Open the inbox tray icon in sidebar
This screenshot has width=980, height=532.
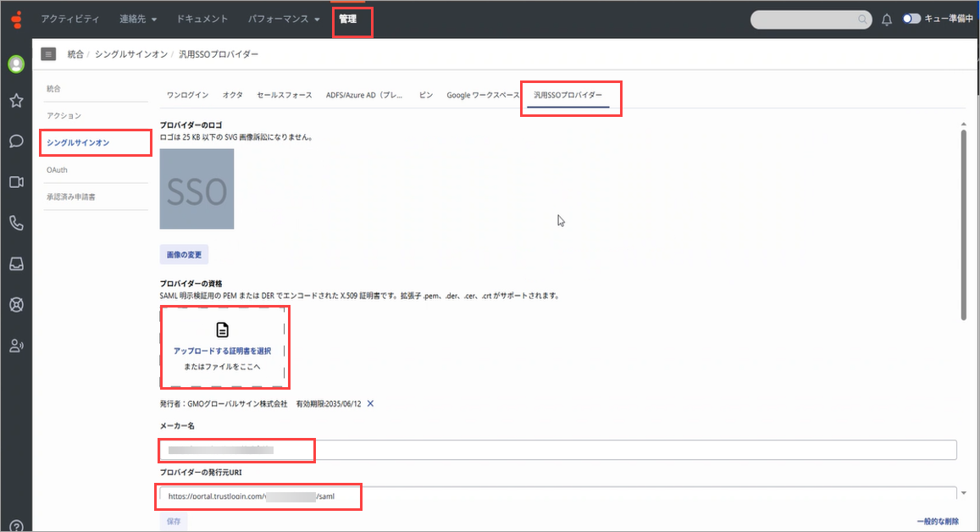click(16, 263)
